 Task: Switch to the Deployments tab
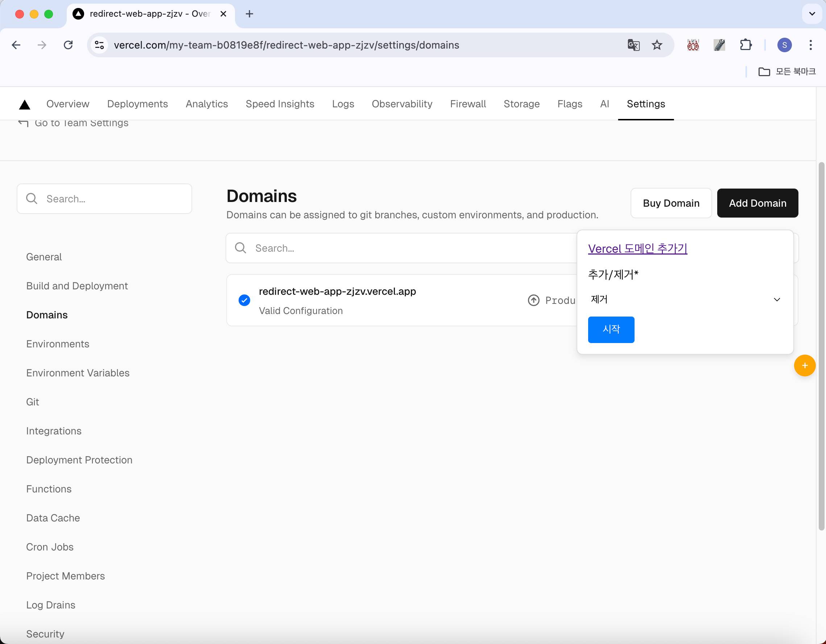pos(137,104)
